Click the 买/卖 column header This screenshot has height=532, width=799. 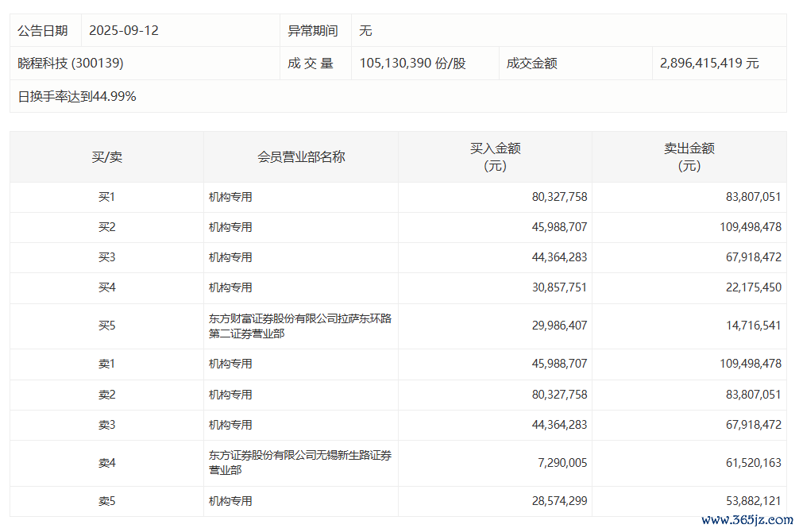[x=106, y=157]
